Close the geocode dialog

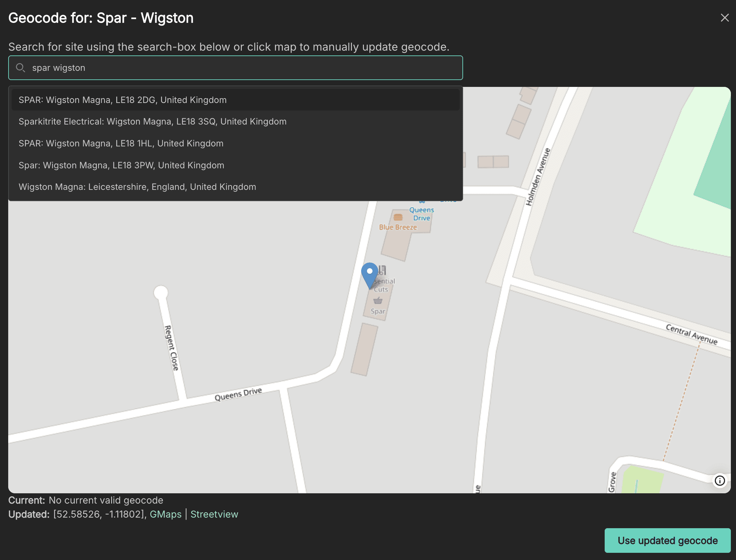(x=724, y=18)
